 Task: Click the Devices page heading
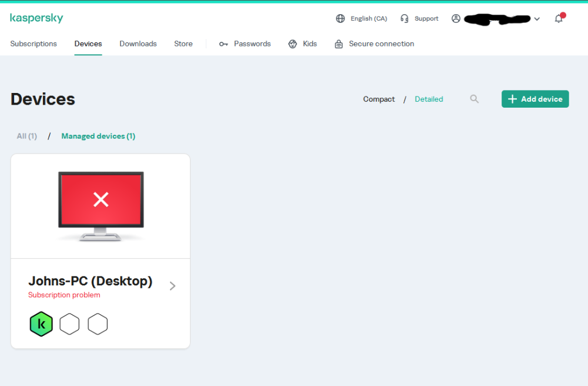(x=43, y=99)
